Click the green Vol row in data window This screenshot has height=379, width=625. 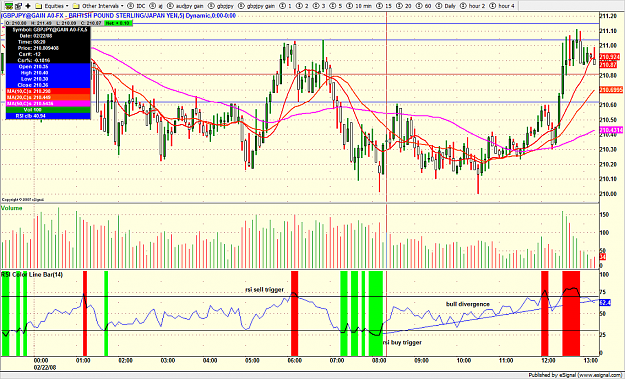click(48, 110)
